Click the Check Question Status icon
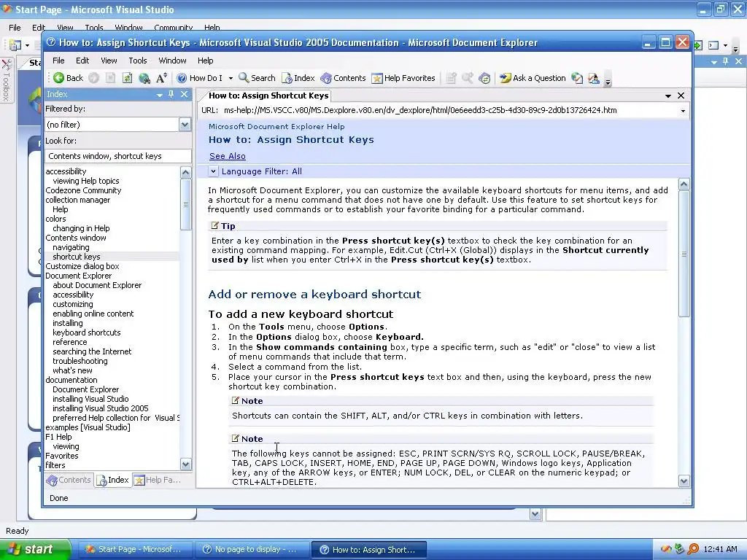The image size is (747, 560). (577, 78)
